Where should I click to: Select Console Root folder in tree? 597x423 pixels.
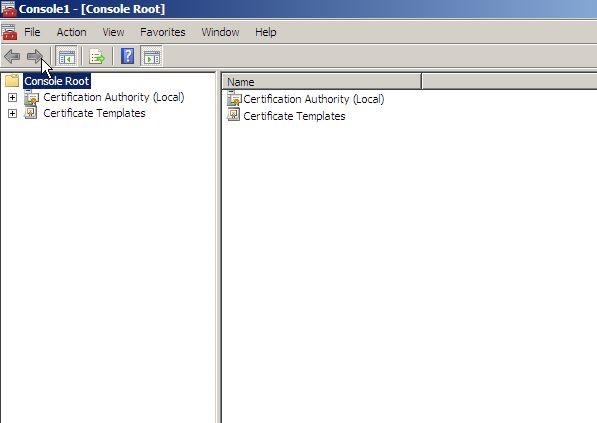click(57, 81)
